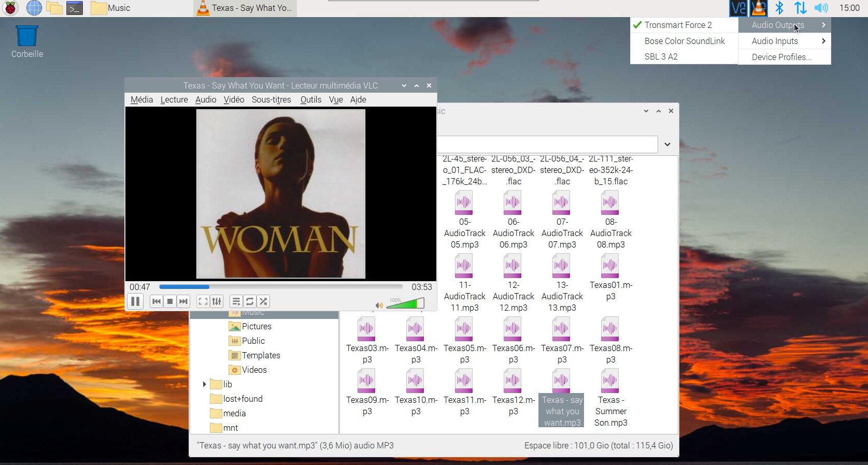This screenshot has height=465, width=868.
Task: Select SBL 3 A2 output device
Action: 684,56
